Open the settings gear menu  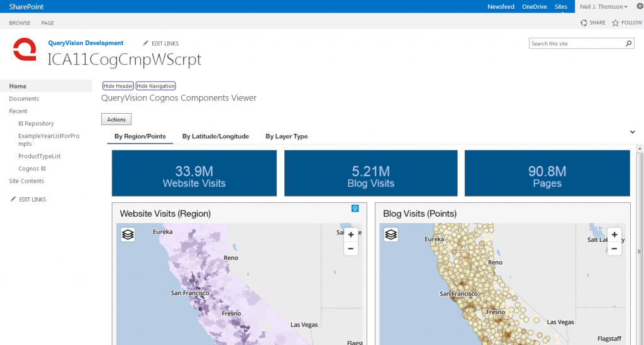640,6
